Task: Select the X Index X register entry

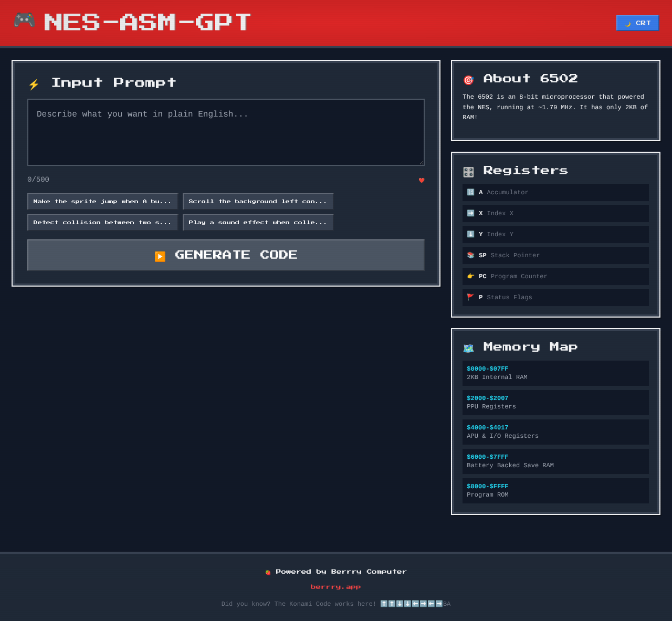Action: tap(555, 213)
